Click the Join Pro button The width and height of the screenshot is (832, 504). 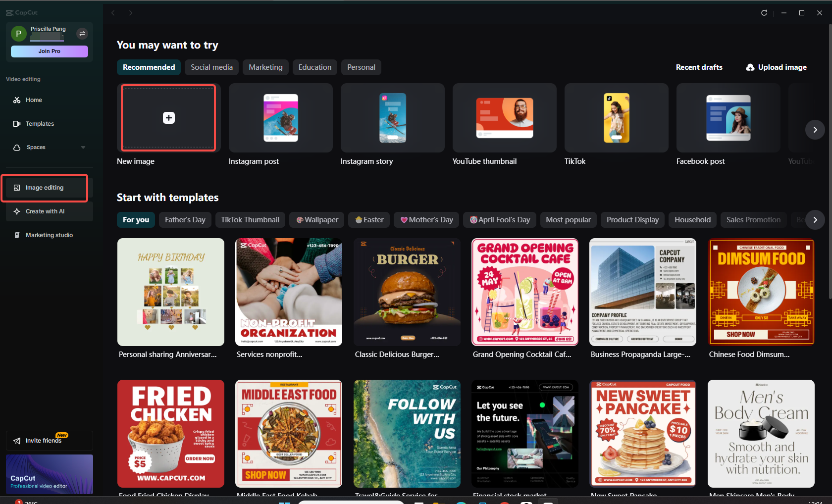50,51
